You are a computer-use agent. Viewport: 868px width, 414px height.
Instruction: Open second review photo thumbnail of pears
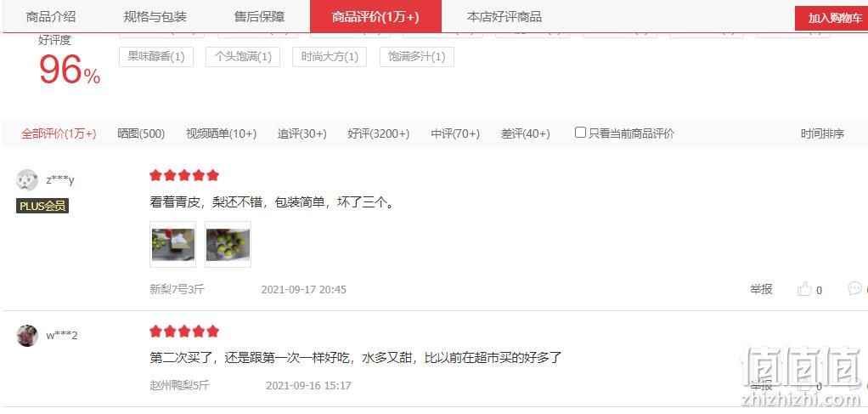(228, 245)
